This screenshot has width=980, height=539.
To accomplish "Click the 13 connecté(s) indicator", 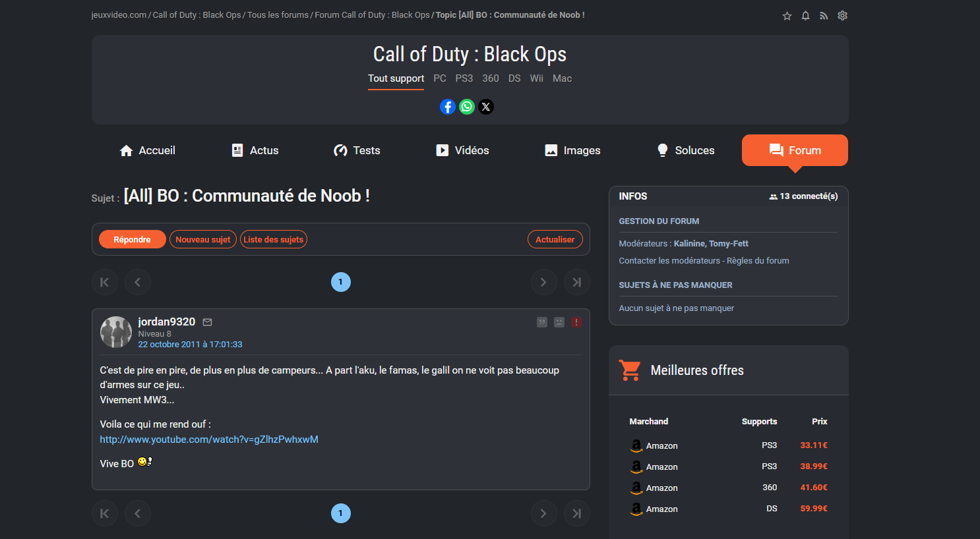I will [803, 196].
